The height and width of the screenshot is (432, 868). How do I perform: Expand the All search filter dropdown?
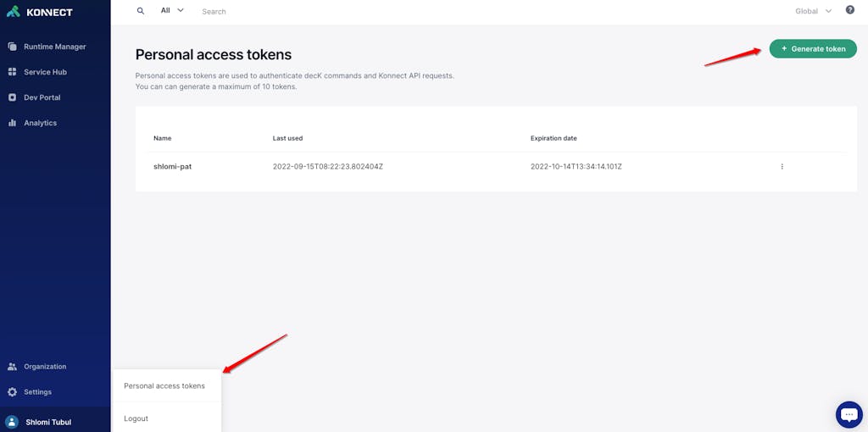coord(172,11)
